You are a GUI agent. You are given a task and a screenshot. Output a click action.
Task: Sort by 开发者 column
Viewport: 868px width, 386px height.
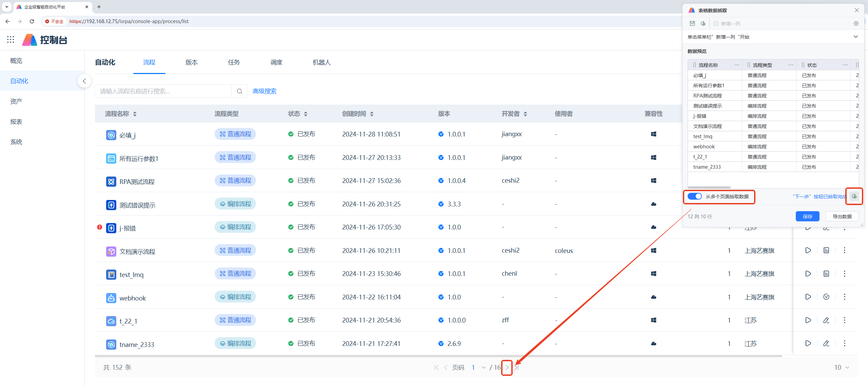pos(525,114)
